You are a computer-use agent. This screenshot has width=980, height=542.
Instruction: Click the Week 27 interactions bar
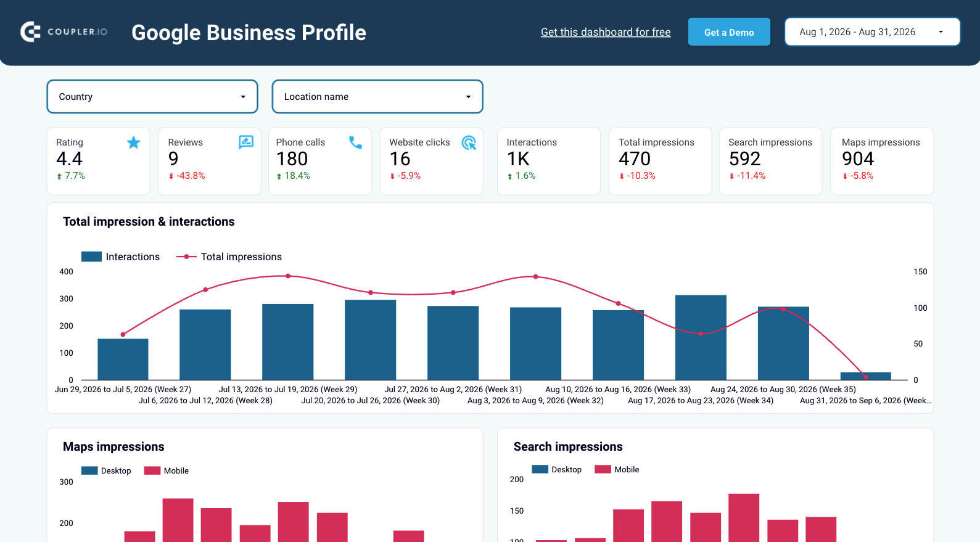coord(123,359)
